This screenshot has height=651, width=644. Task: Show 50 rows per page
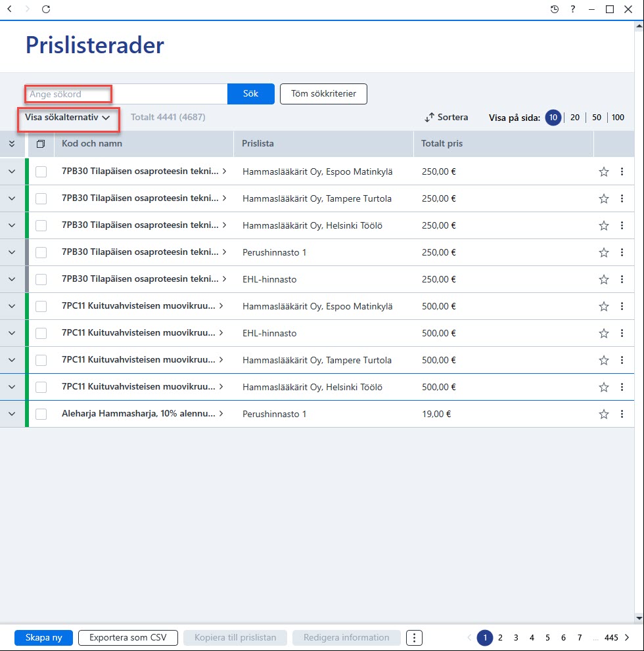coord(596,118)
